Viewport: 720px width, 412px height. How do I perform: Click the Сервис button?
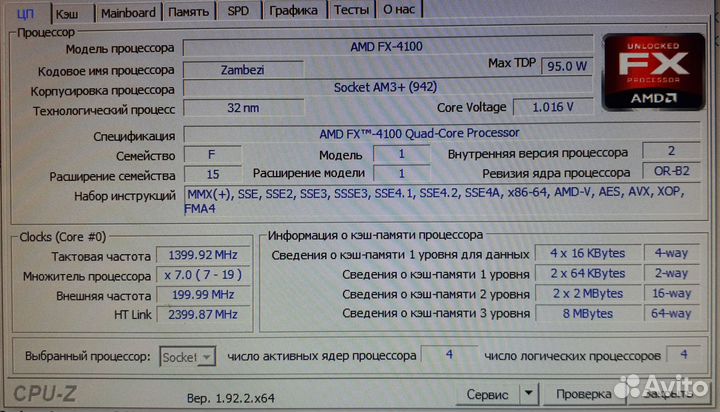(487, 395)
